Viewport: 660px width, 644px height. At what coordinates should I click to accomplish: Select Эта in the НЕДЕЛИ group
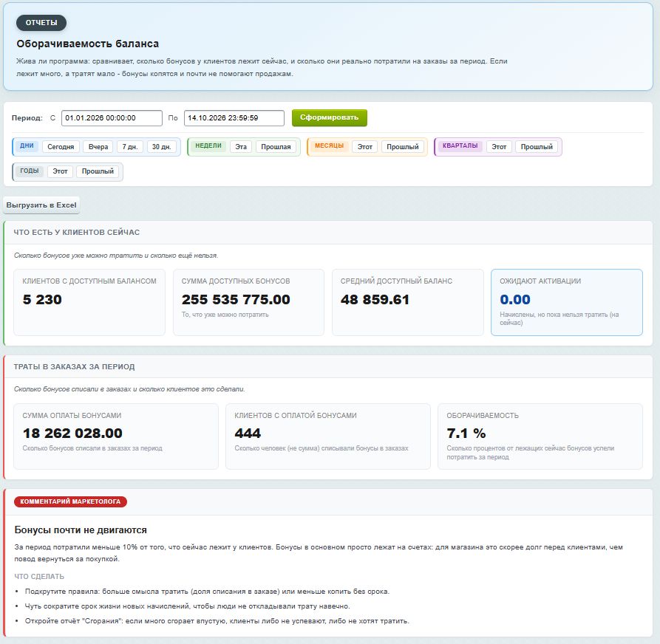[241, 147]
